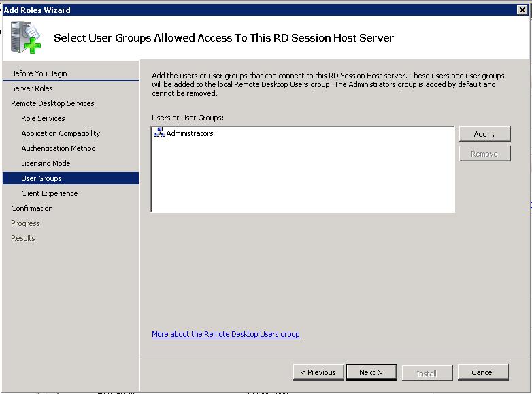Close the Add Roles Wizard window
Image resolution: width=532 pixels, height=394 pixels.
[522, 10]
